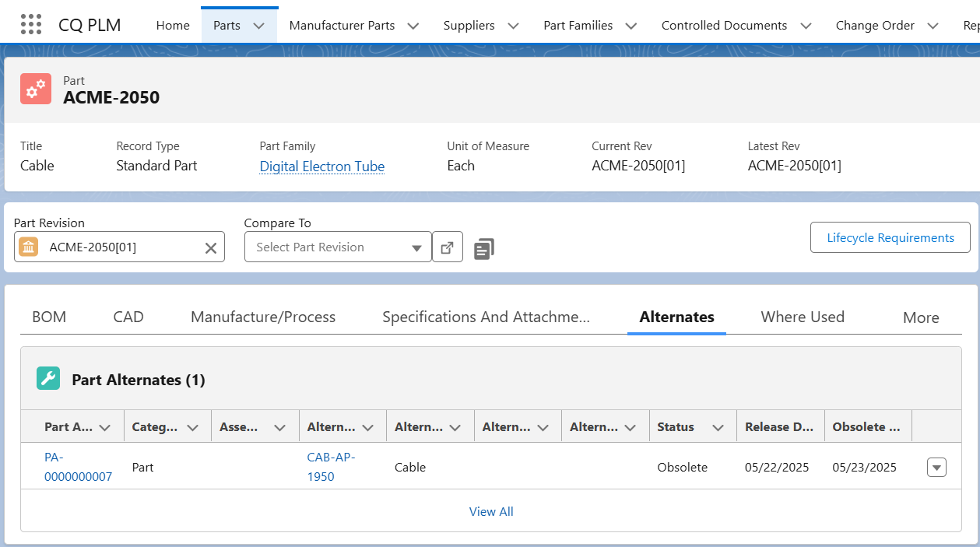Go to the Home navigation item
The width and height of the screenshot is (980, 547).
coord(173,26)
